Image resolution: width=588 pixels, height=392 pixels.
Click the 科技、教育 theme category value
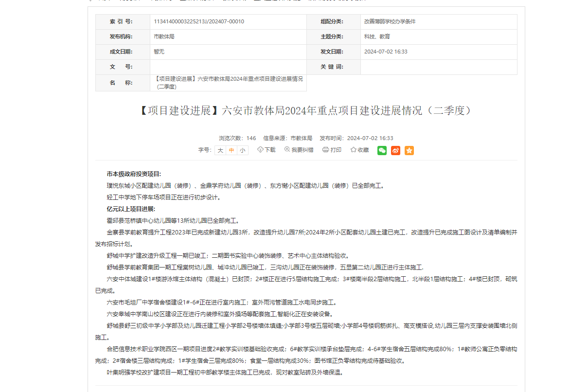pyautogui.click(x=377, y=36)
